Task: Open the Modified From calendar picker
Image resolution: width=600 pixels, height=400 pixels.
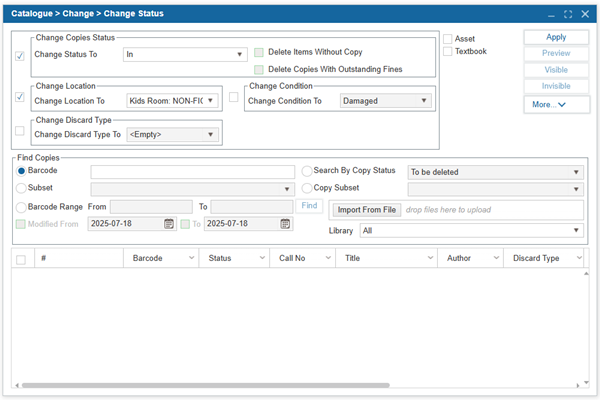Action: pos(169,224)
